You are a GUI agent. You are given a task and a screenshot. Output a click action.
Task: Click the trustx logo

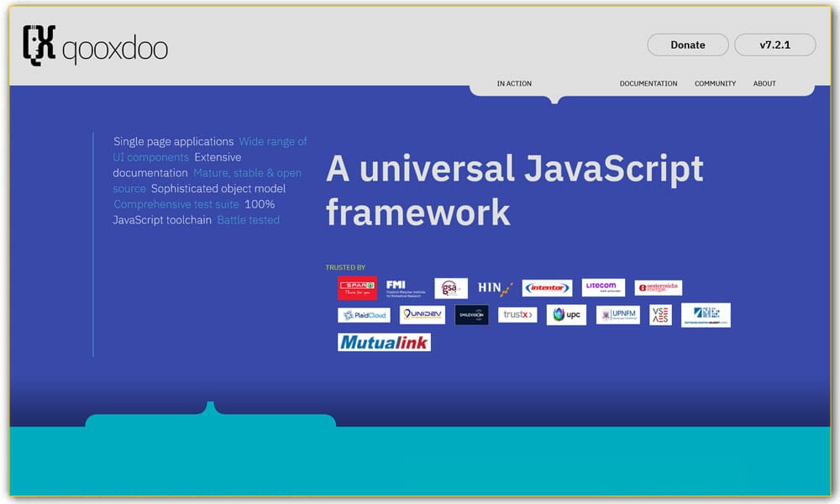[x=517, y=314]
